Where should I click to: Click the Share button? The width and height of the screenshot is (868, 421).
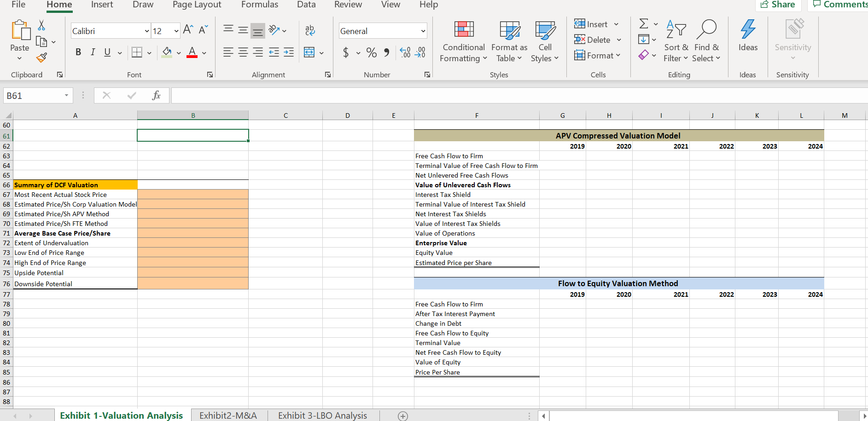pyautogui.click(x=778, y=5)
